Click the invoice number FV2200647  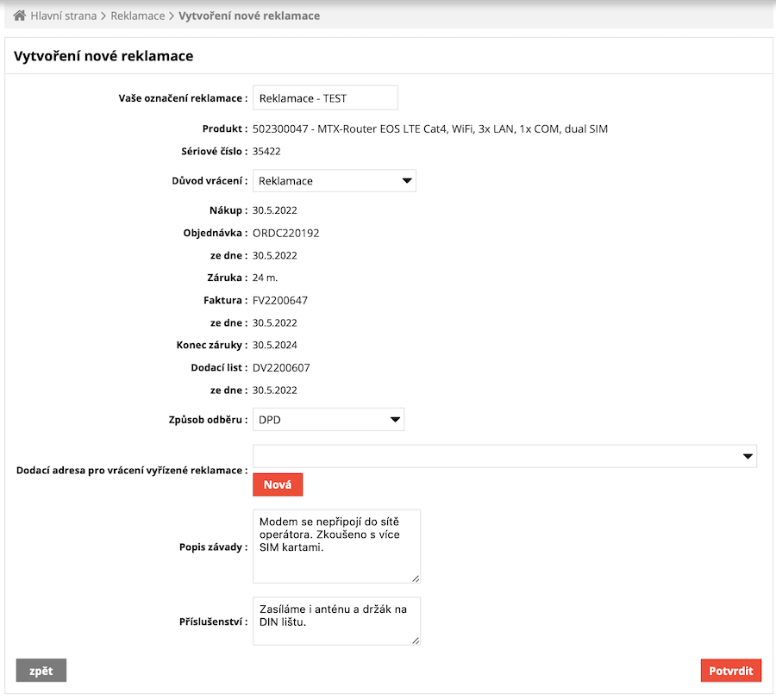(x=279, y=301)
